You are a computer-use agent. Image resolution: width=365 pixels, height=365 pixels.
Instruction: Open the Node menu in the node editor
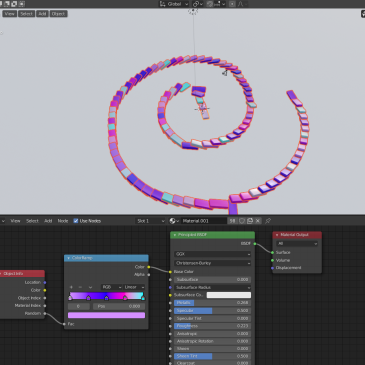[63, 221]
